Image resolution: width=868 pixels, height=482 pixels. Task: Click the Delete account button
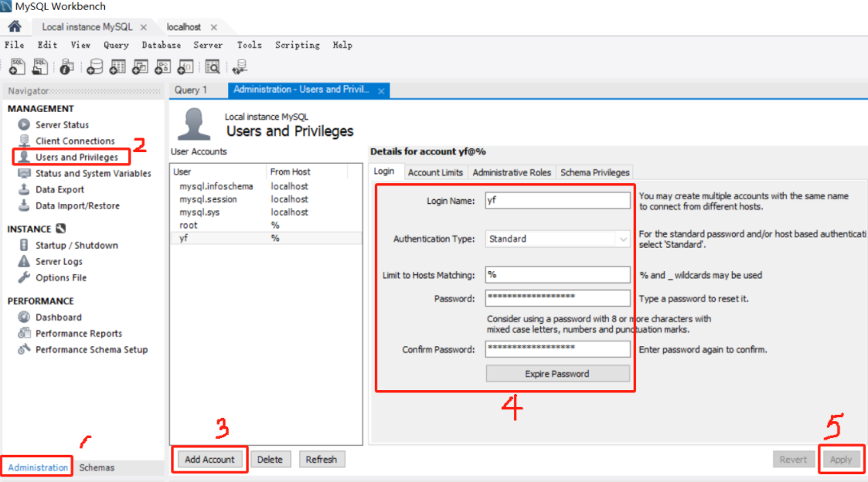270,460
